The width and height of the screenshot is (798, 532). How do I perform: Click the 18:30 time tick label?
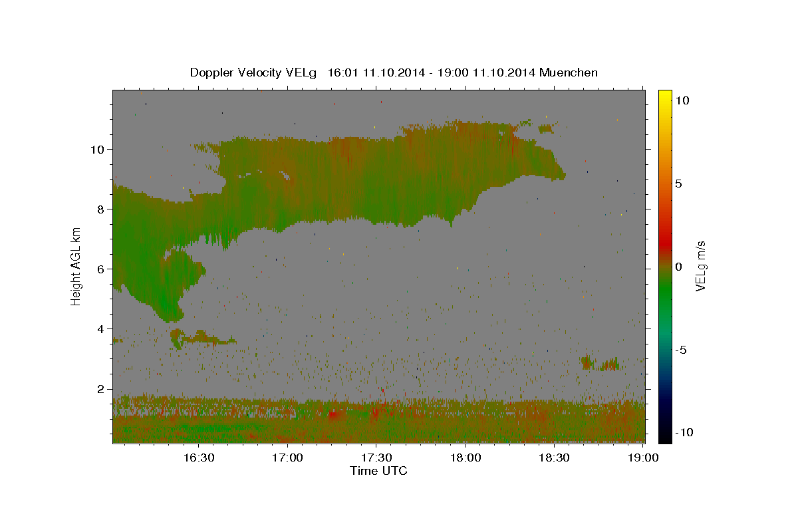[x=554, y=458]
